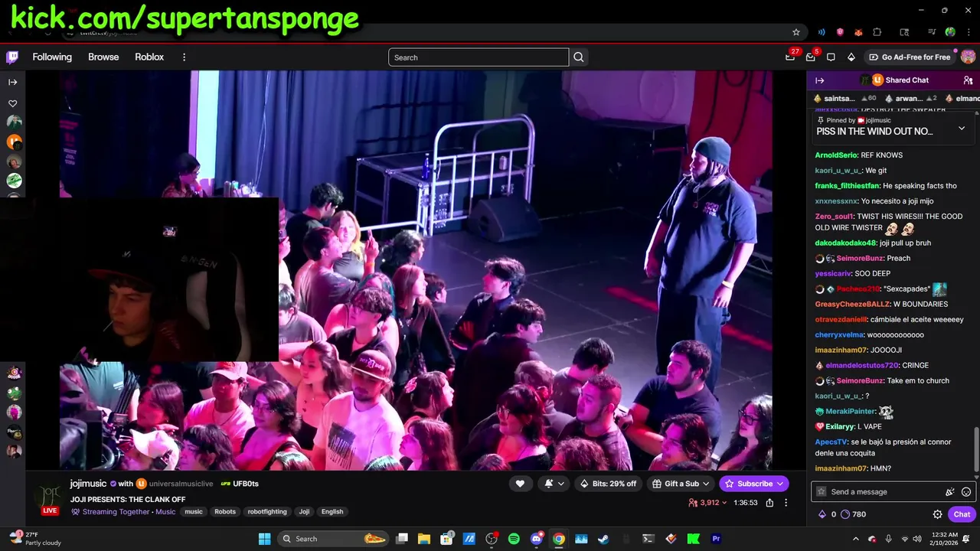Open the inbox icon with 5 badge

[811, 57]
